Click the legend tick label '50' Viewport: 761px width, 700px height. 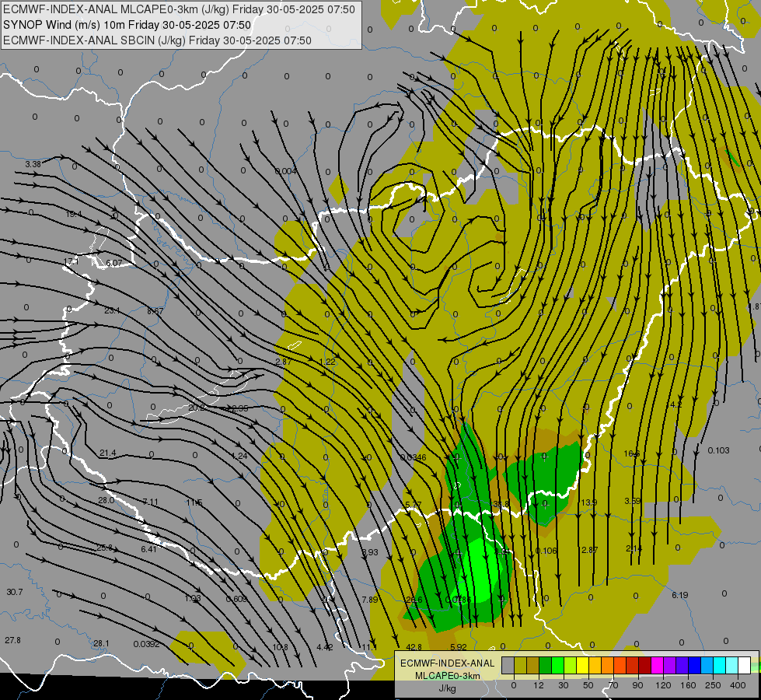588,685
